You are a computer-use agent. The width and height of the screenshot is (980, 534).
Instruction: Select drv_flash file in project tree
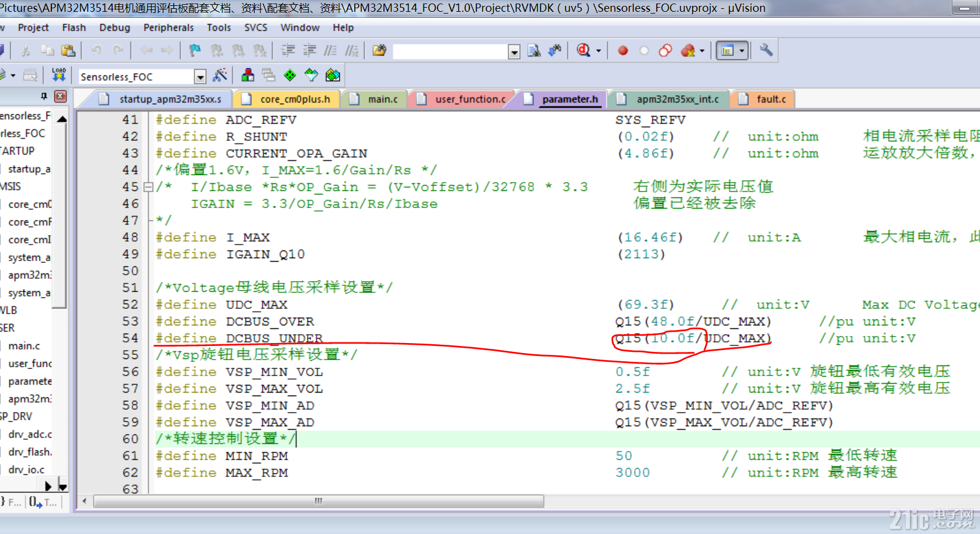point(29,452)
